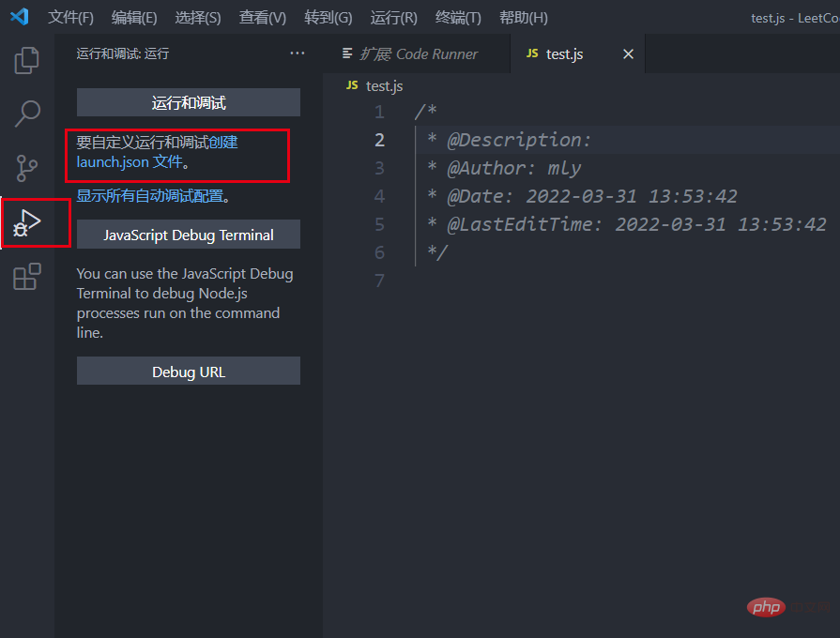
Task: Open the Extensions view icon
Action: (27, 277)
